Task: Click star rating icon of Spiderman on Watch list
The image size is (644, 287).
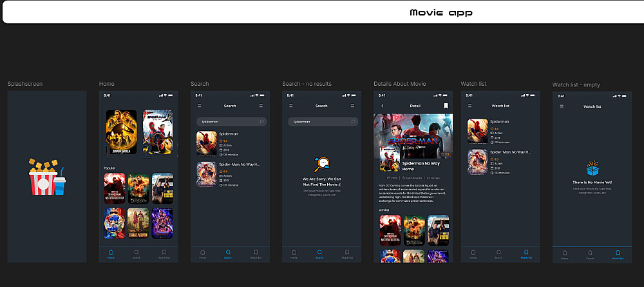Action: [492, 129]
